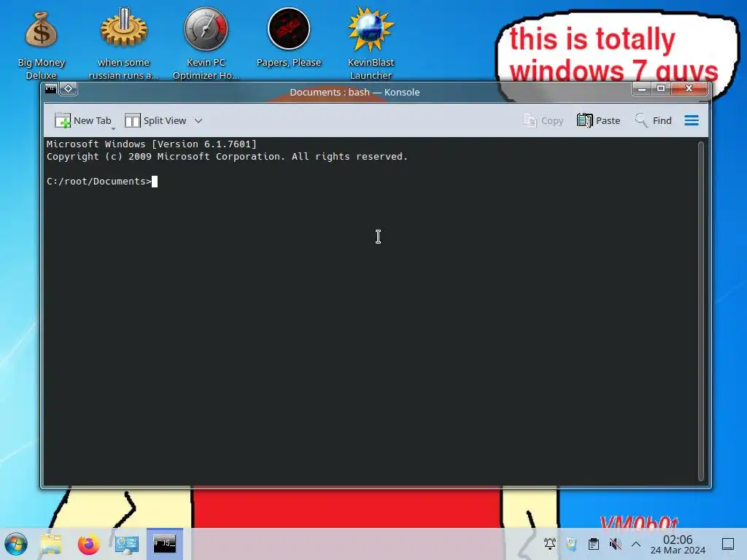The width and height of the screenshot is (747, 560).
Task: Click the Copy button in Konsole toolbar
Action: pos(543,121)
